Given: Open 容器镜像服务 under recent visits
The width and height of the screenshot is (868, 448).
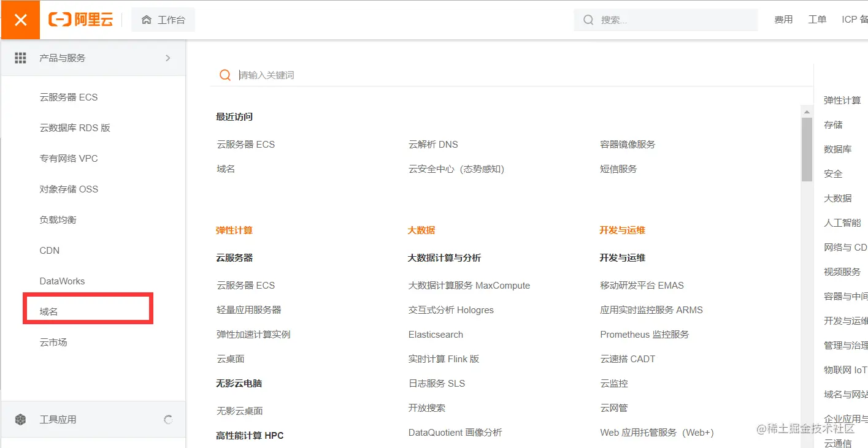Looking at the screenshot, I should click(628, 144).
